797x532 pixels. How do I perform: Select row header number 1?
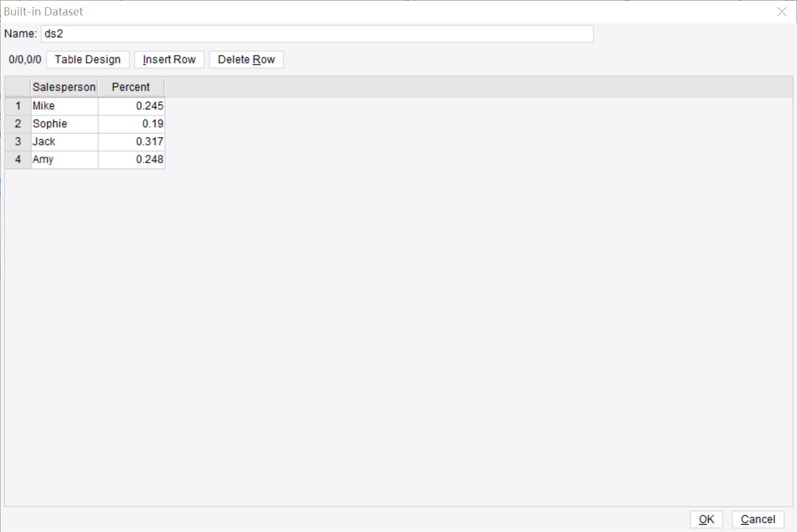(x=18, y=106)
